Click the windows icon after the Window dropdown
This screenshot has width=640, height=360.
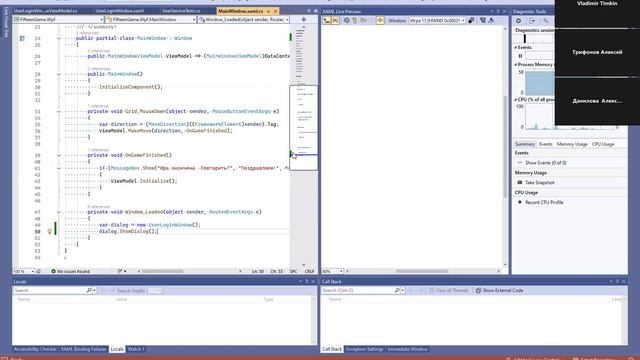pos(471,20)
